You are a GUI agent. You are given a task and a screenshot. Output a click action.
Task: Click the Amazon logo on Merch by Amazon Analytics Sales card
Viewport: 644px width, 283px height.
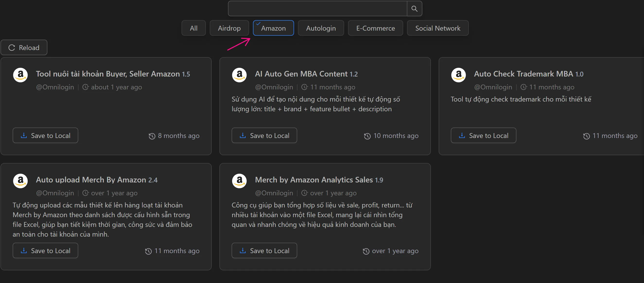239,181
